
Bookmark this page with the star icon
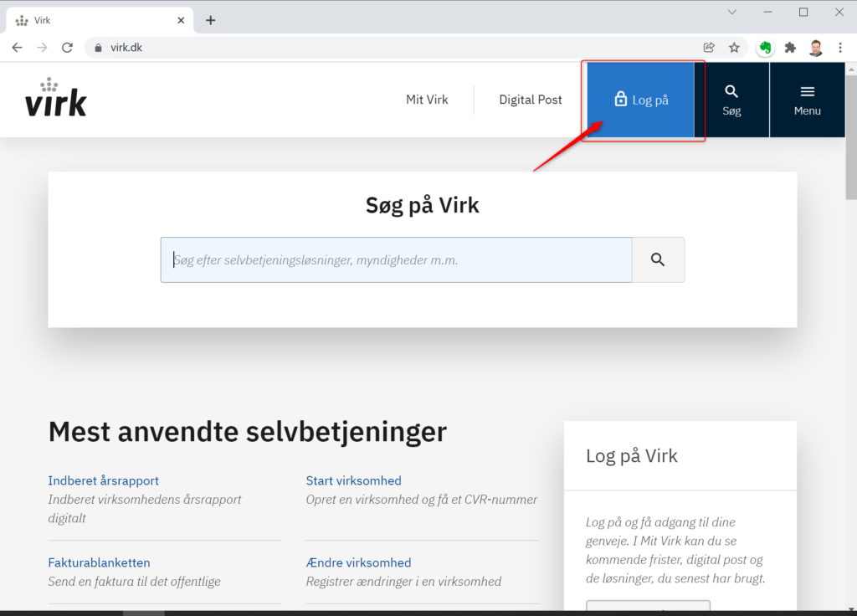click(x=734, y=48)
